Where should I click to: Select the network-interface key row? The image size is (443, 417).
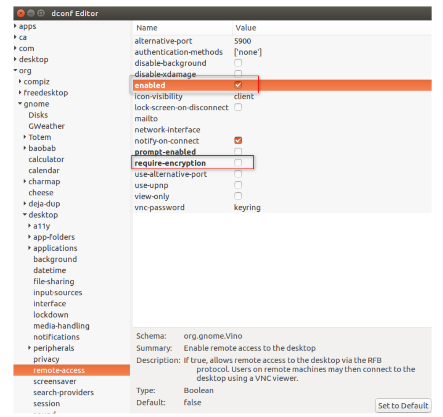(x=282, y=129)
